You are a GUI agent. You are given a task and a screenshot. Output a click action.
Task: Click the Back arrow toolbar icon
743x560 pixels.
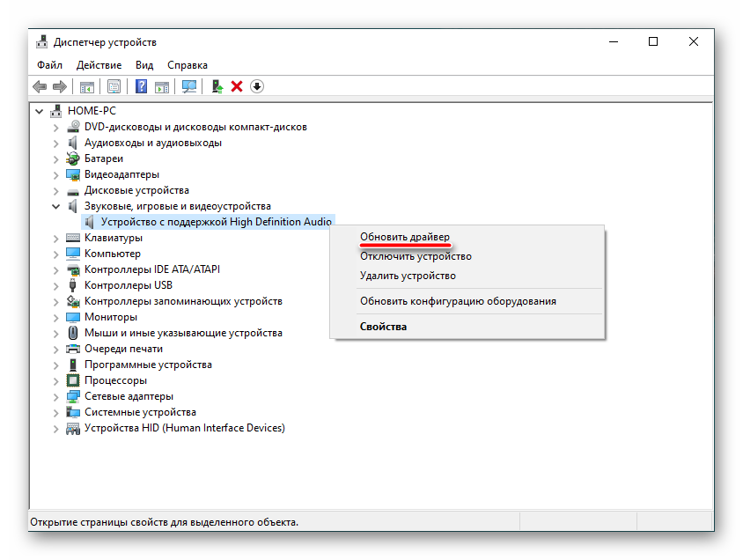40,86
